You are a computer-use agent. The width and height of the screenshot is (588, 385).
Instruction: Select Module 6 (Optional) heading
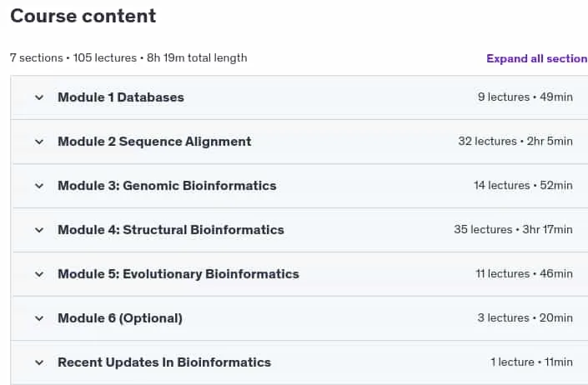pyautogui.click(x=120, y=318)
